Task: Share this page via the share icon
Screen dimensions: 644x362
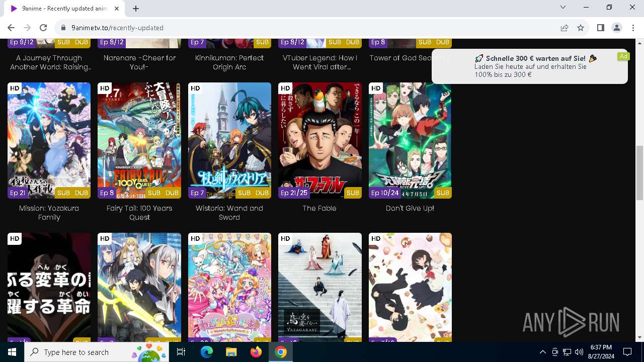Action: [565, 28]
